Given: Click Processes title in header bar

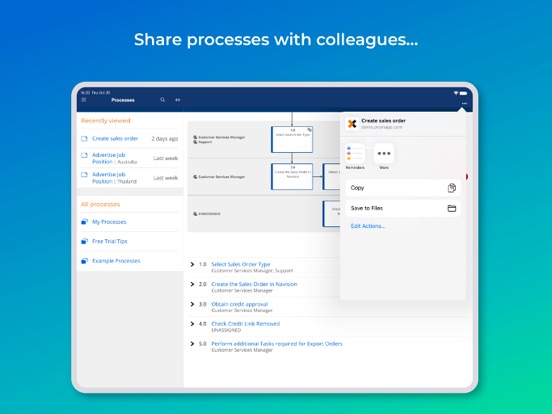Looking at the screenshot, I should click(123, 100).
